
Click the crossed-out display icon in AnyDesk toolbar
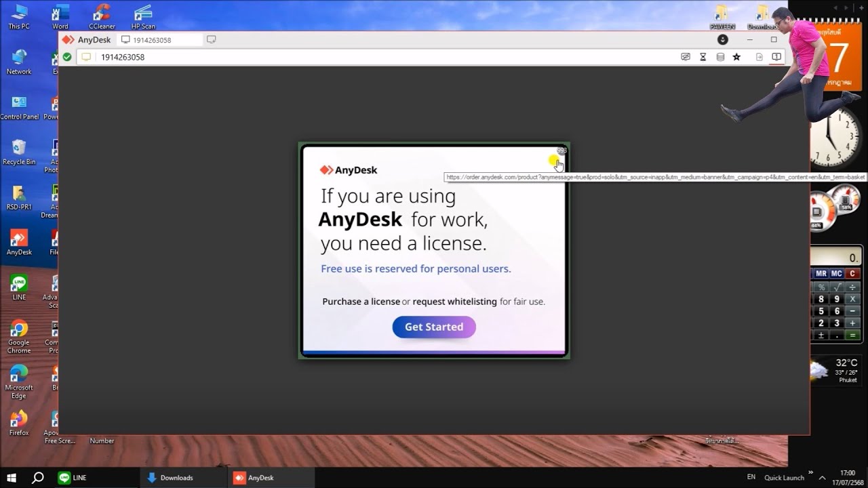686,57
